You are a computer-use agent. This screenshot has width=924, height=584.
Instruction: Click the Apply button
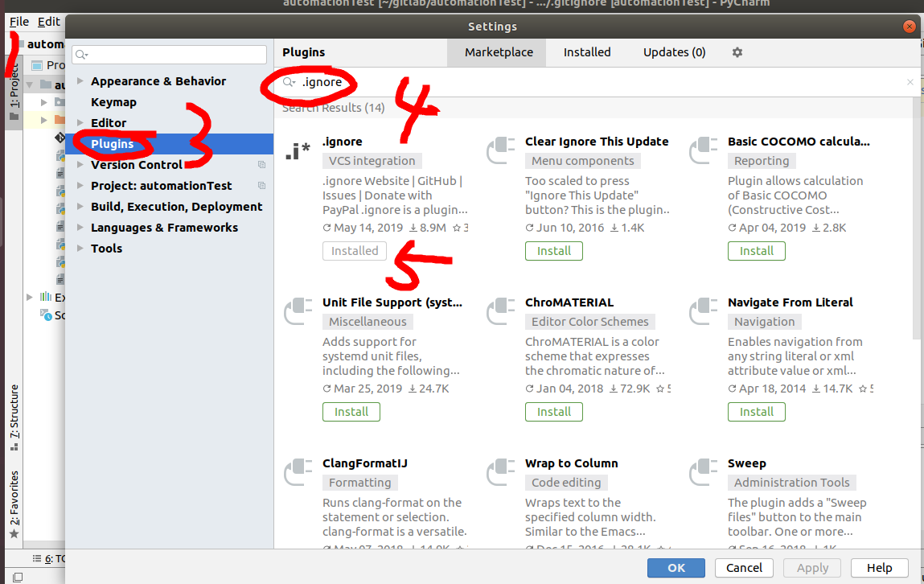tap(812, 568)
